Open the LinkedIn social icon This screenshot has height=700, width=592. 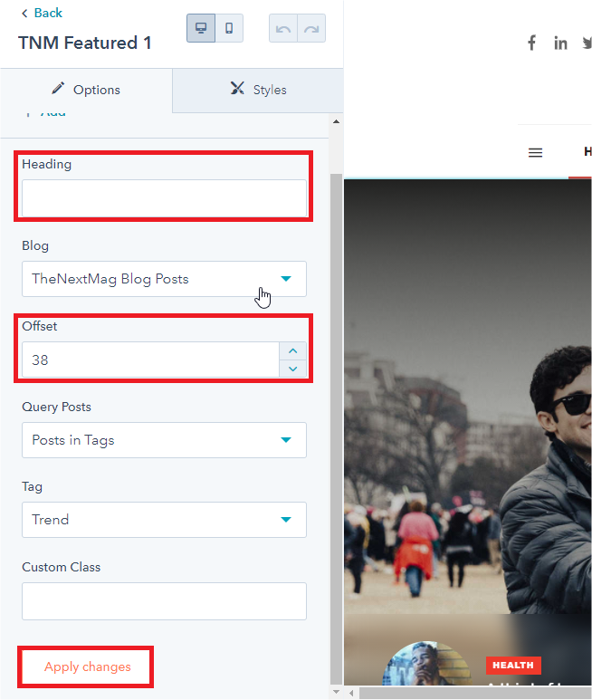[x=560, y=43]
